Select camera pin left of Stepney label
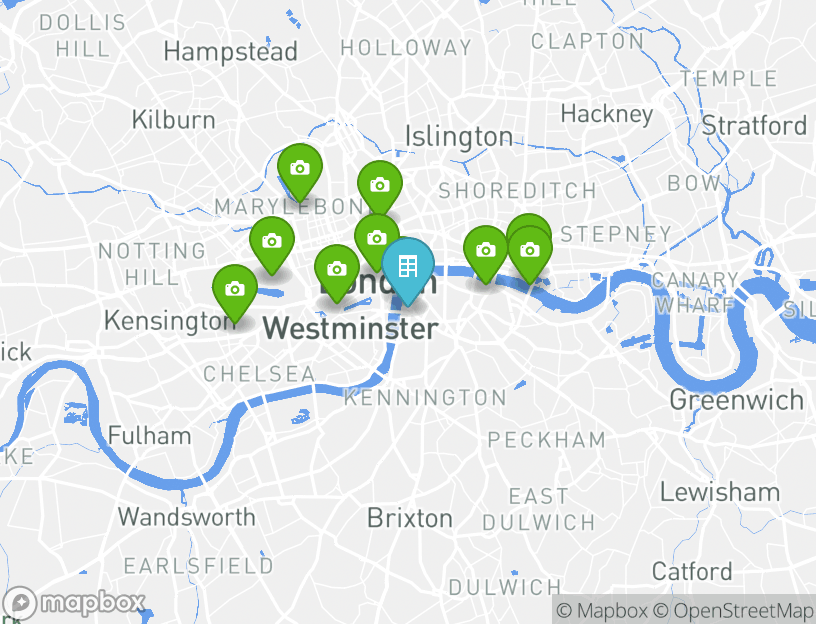 (x=530, y=253)
